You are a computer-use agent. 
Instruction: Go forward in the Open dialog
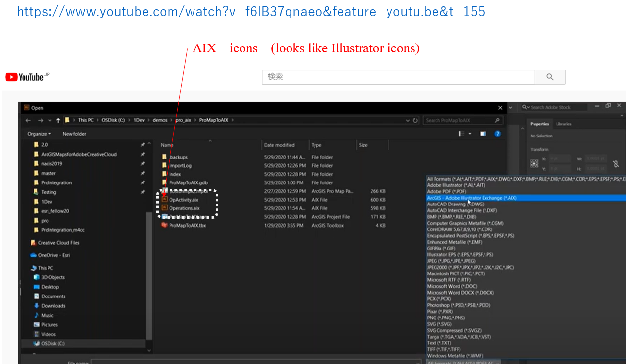coord(41,120)
